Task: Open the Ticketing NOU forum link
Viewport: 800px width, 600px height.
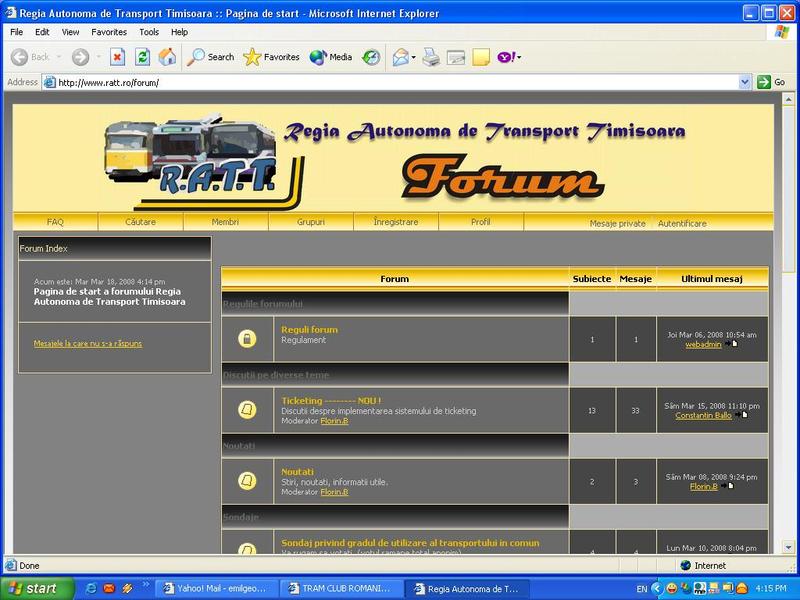Action: (331, 401)
